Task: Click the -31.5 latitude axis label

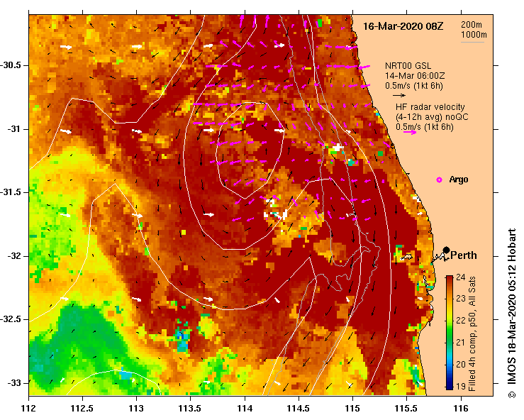Action: pos(11,192)
